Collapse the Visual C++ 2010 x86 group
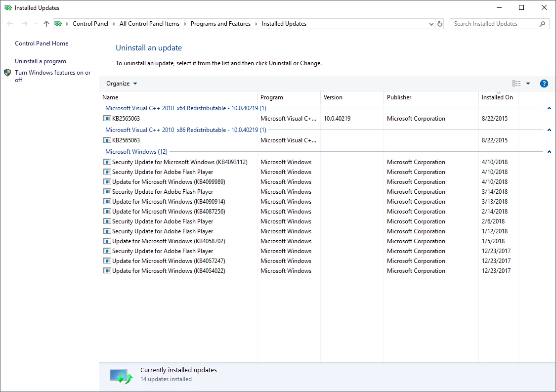The height and width of the screenshot is (392, 556). coord(549,130)
